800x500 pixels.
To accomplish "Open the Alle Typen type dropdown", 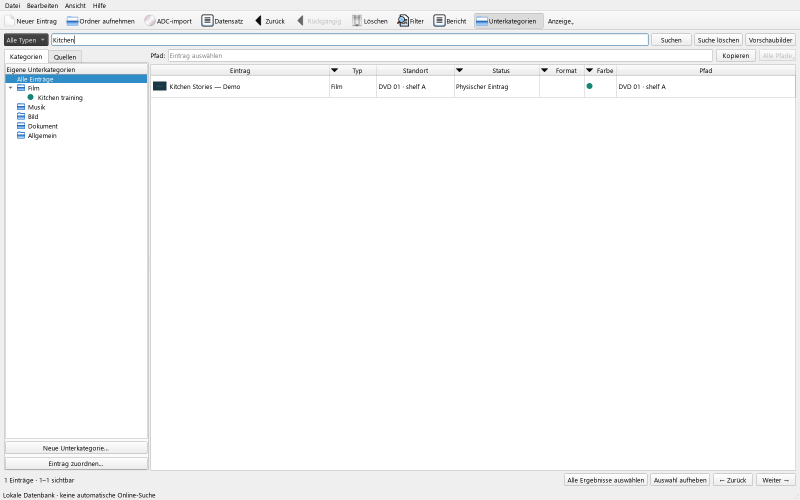I will [26, 40].
